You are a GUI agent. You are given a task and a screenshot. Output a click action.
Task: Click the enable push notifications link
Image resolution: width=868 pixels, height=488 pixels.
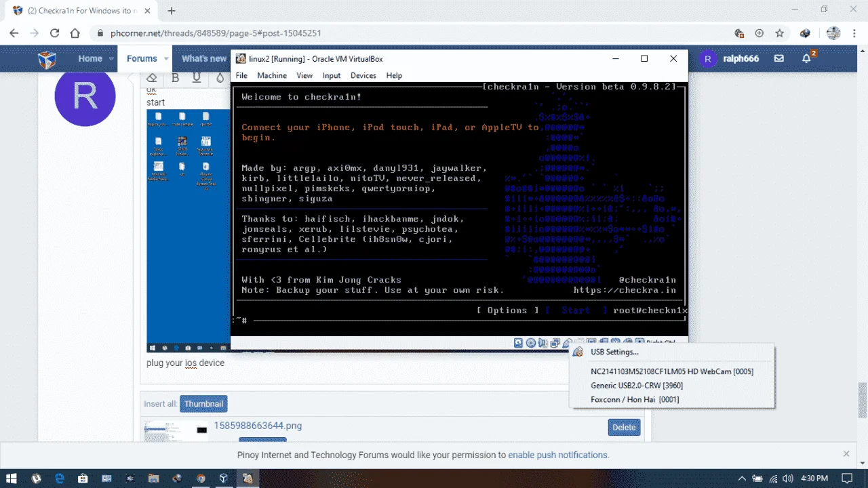pos(558,455)
